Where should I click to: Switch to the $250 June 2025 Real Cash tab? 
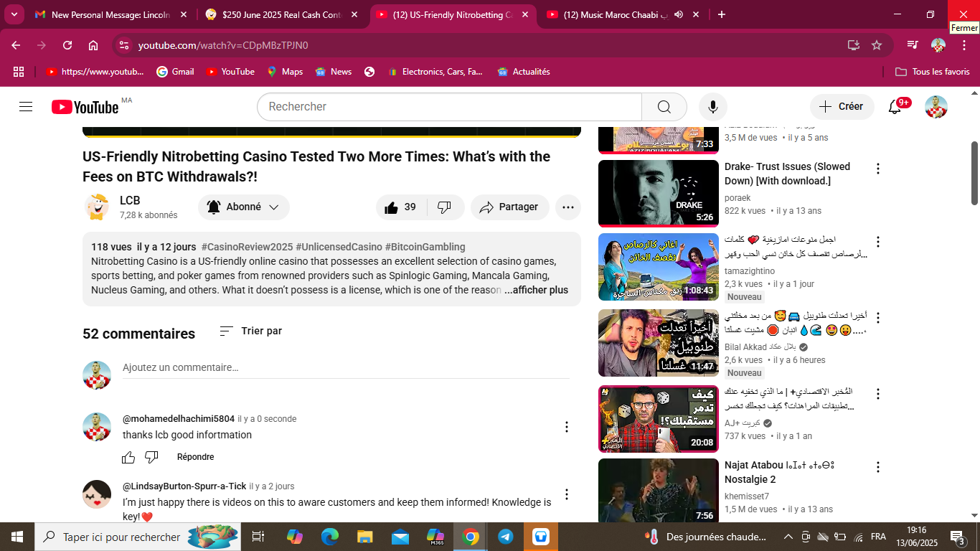[283, 14]
